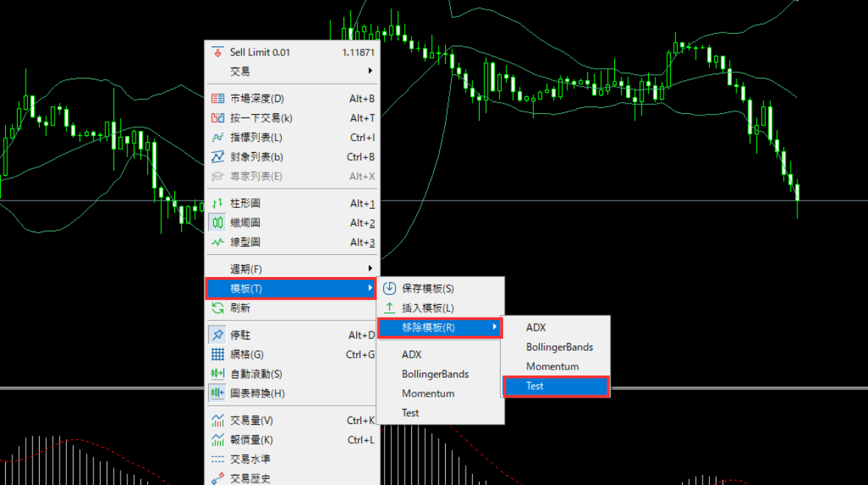Toggle Candlestick chart (蠟燭圖) mode
Screen dimensions: 868x485
click(217, 223)
